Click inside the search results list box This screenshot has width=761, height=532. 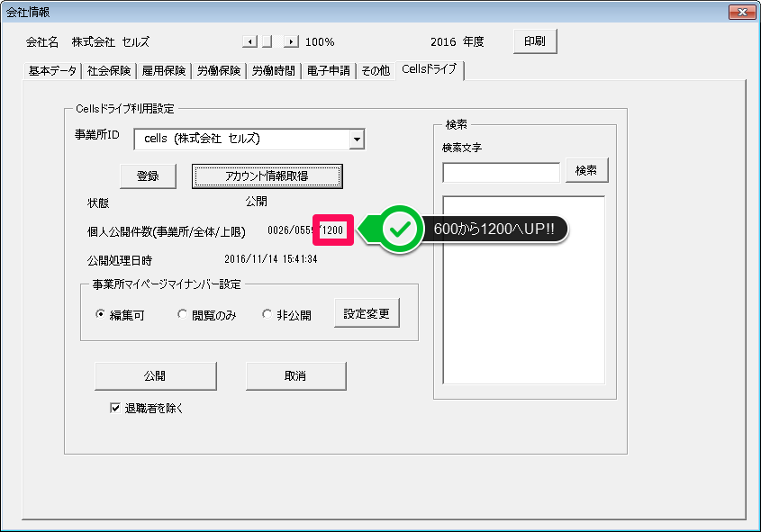524,290
